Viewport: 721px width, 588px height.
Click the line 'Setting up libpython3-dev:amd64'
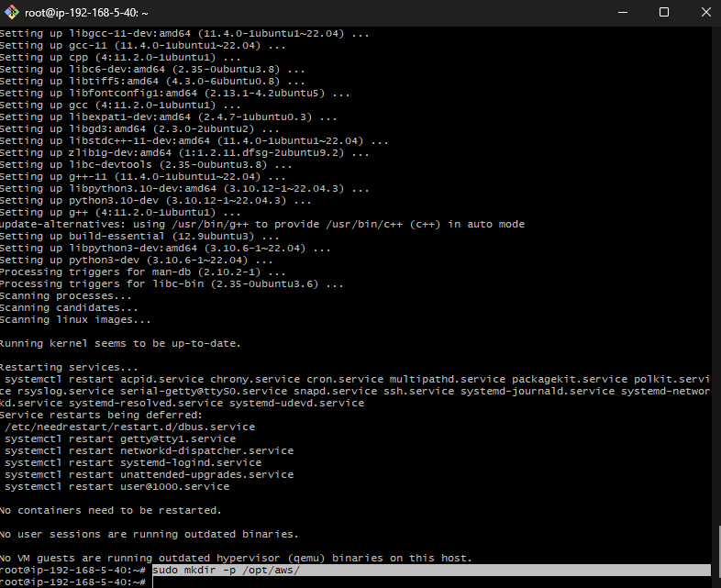(165, 249)
